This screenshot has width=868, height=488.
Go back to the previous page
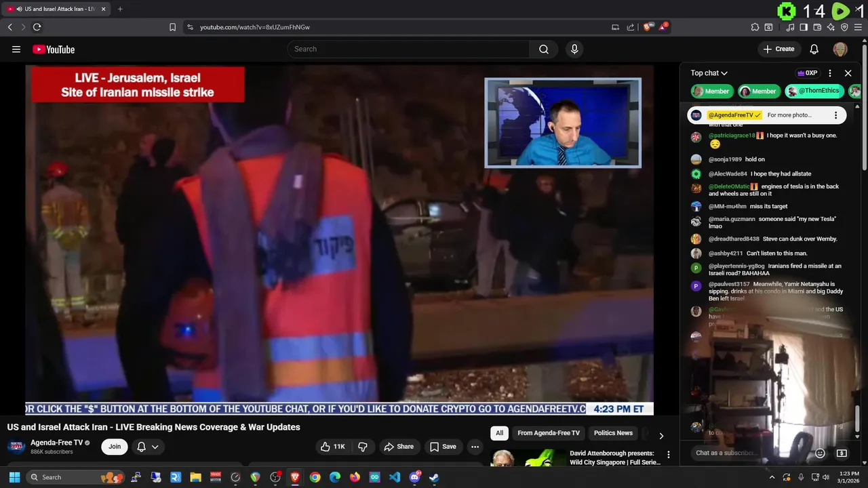[x=9, y=27]
